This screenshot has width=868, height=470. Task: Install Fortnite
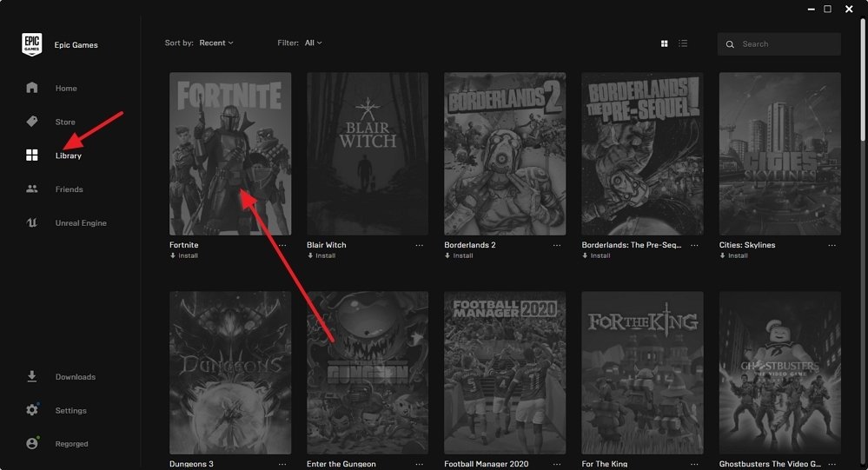(184, 255)
